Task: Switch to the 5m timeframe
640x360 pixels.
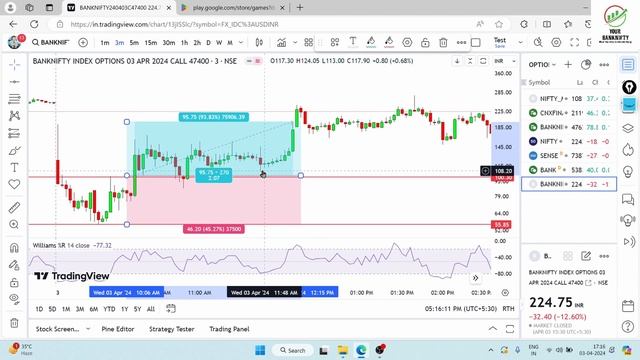Action: (134, 42)
